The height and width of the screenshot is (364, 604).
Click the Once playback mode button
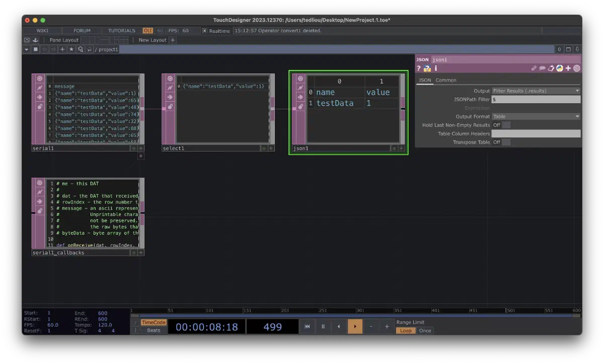coord(425,330)
